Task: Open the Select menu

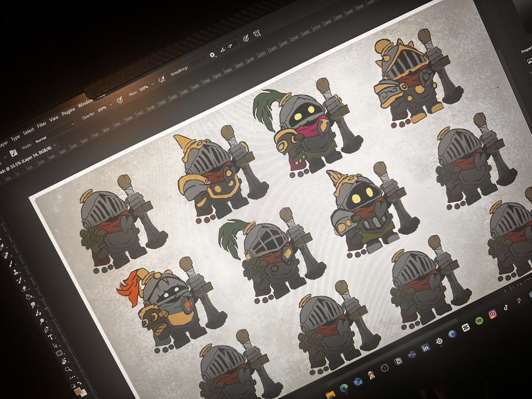Action: click(29, 131)
